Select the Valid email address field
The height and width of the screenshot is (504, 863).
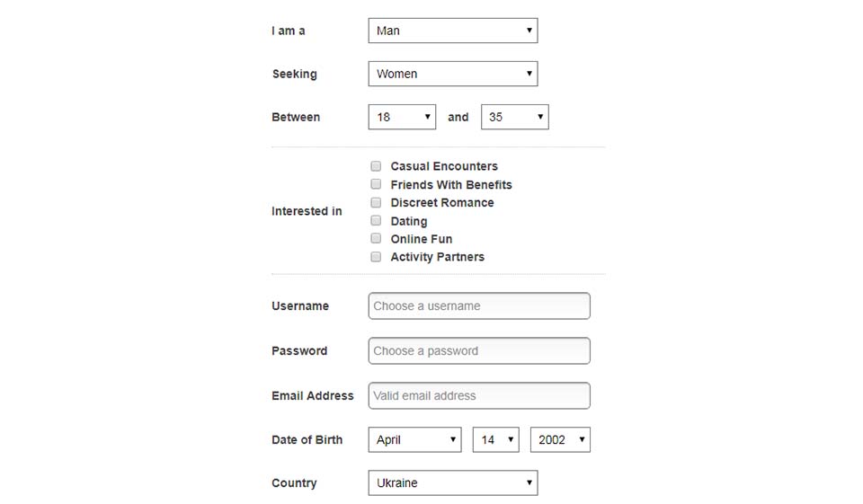[479, 395]
